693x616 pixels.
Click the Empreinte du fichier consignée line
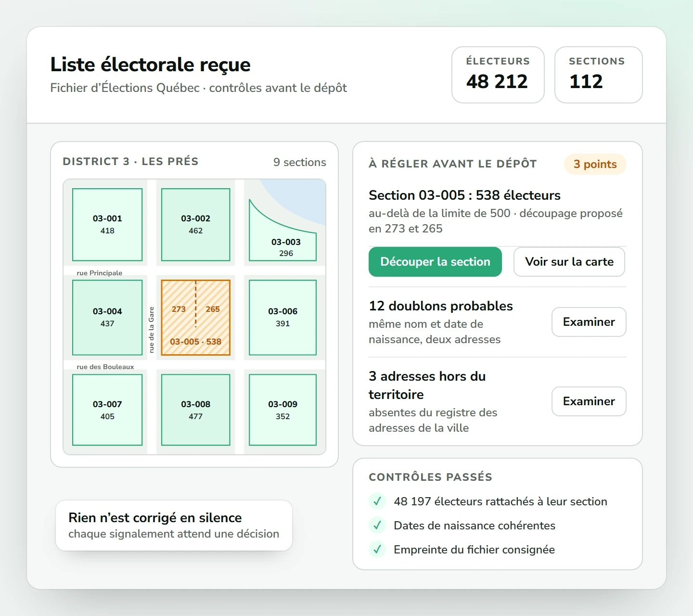point(474,550)
